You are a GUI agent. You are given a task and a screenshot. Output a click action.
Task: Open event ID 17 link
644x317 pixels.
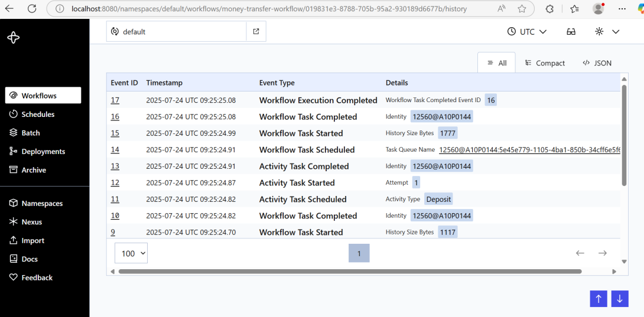[115, 100]
